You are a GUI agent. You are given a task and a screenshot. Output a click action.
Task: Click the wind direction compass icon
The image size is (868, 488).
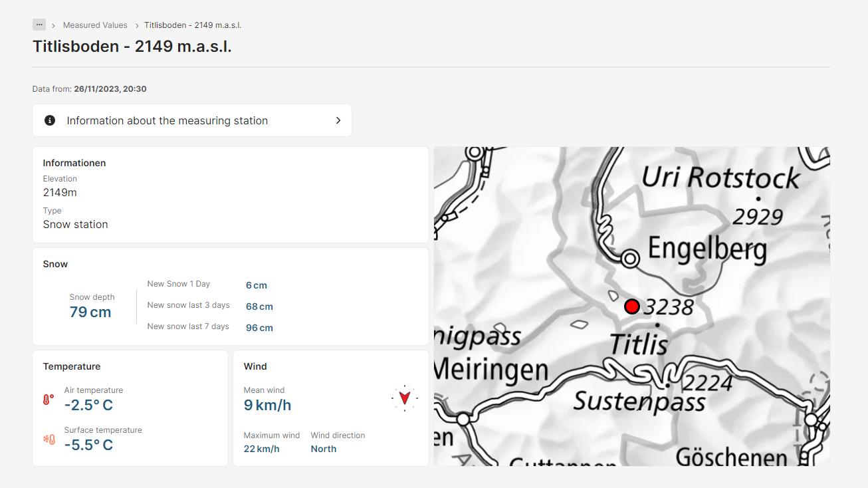pyautogui.click(x=404, y=398)
